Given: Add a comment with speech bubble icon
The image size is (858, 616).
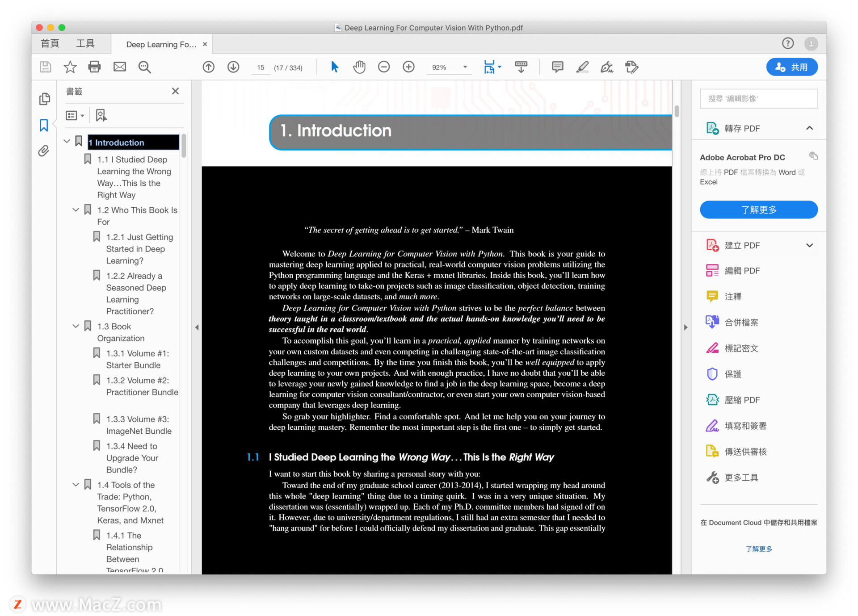Looking at the screenshot, I should 557,67.
